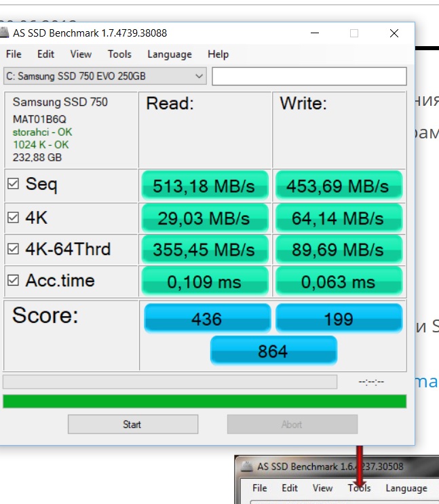Click the AS SSD Benchmark title bar icon

pos(4,33)
